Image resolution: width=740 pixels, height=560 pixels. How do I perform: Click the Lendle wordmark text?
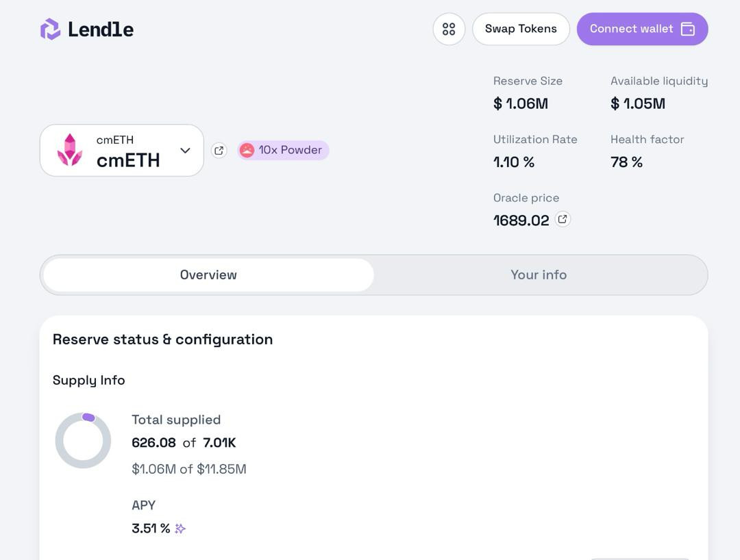pyautogui.click(x=101, y=29)
